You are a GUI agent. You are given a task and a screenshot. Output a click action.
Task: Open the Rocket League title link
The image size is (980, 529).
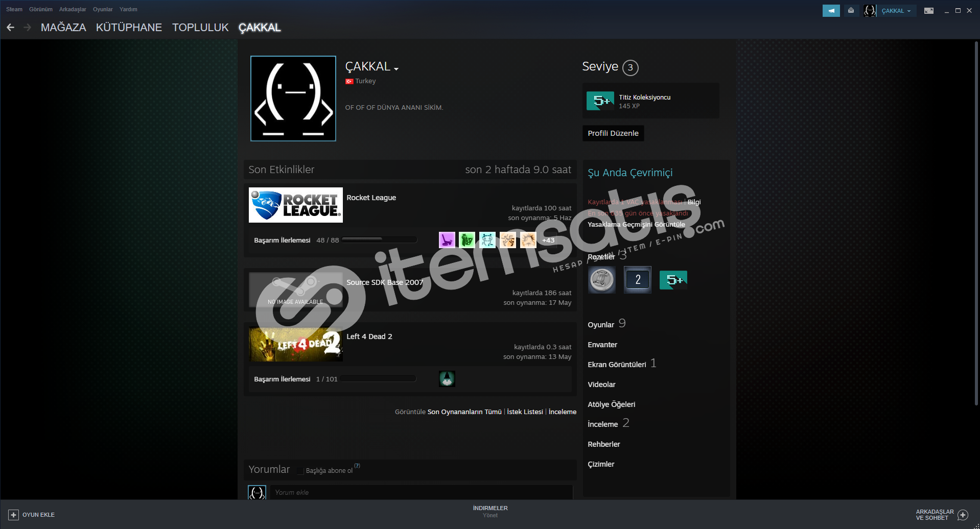click(x=371, y=198)
